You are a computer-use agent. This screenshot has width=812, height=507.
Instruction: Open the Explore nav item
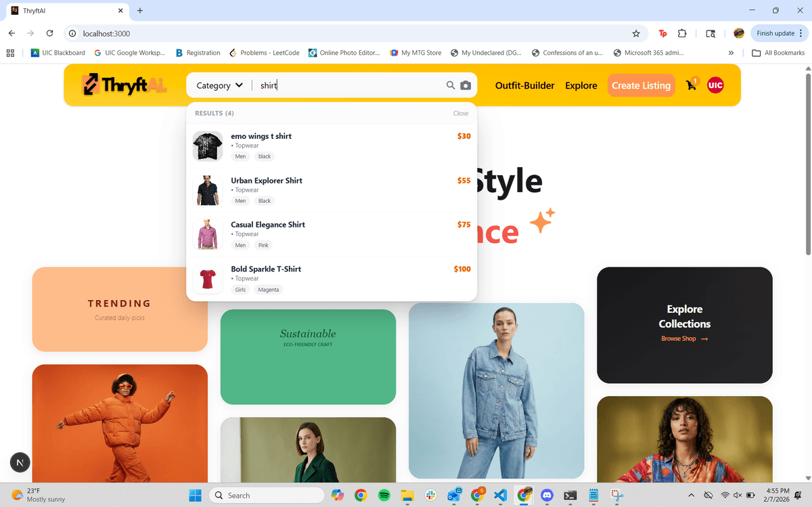pos(581,85)
